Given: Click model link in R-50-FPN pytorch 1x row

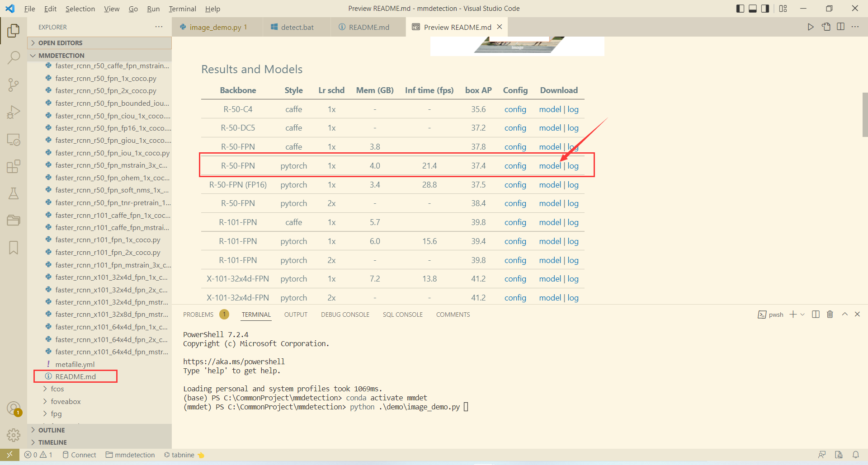Looking at the screenshot, I should pyautogui.click(x=550, y=166).
